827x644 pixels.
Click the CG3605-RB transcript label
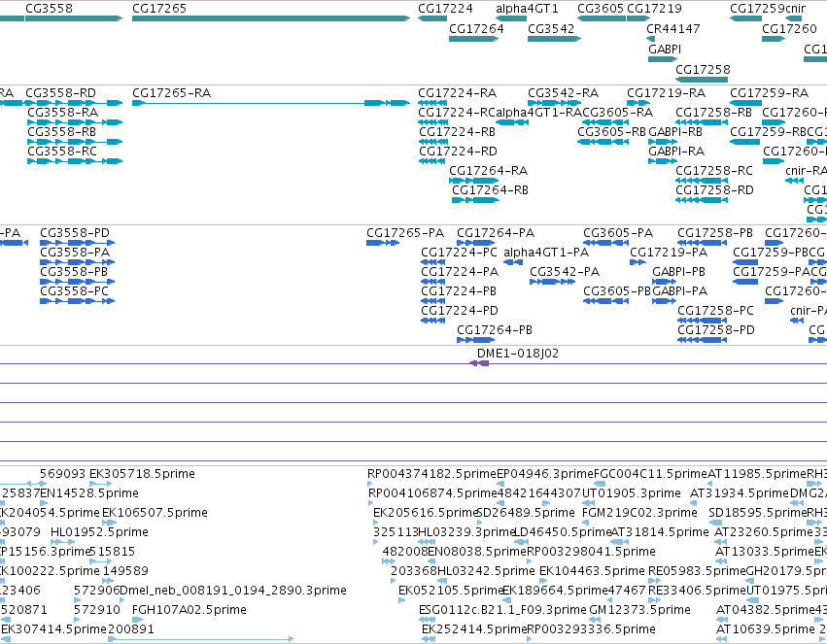[612, 132]
